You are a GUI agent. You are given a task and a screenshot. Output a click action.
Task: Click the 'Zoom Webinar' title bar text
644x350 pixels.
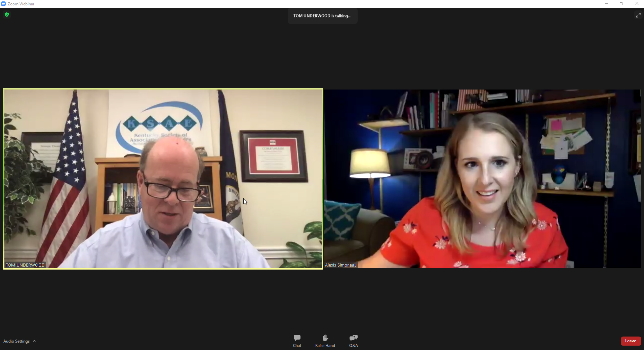[x=21, y=4]
